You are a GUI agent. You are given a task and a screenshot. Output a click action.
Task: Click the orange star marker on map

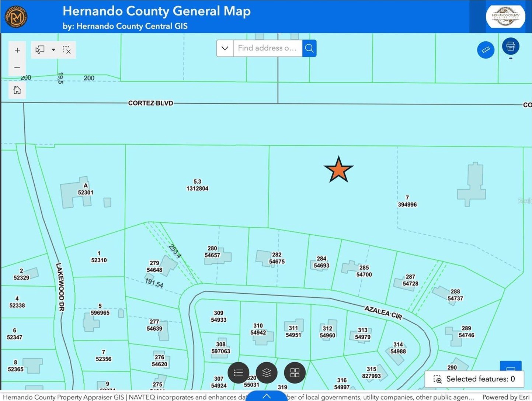click(x=338, y=170)
